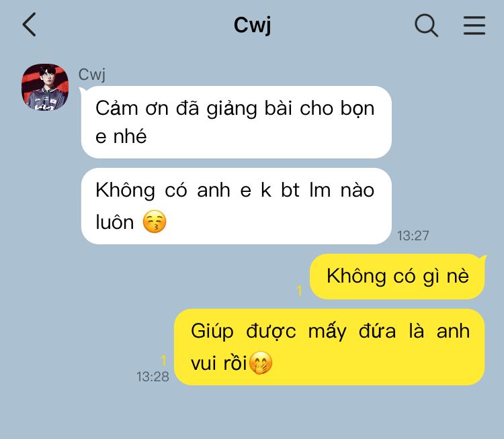Tap unread count beside 'Không có gì nè'

pyautogui.click(x=299, y=291)
